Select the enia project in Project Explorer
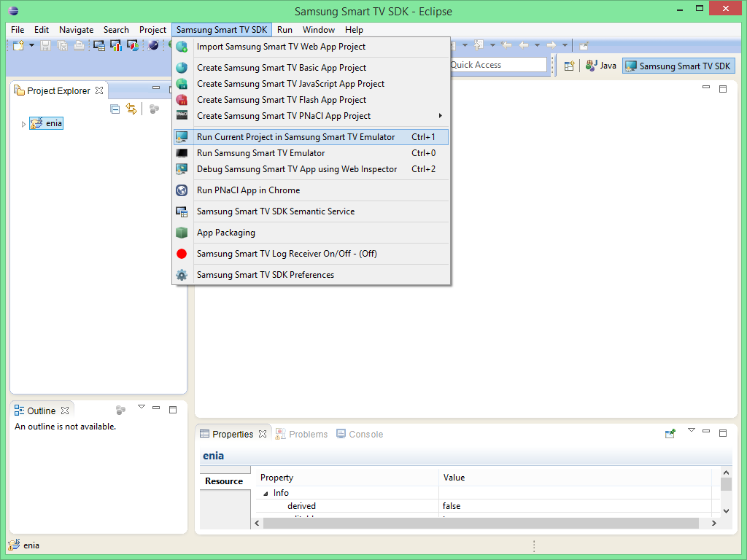This screenshot has height=560, width=747. pyautogui.click(x=46, y=123)
